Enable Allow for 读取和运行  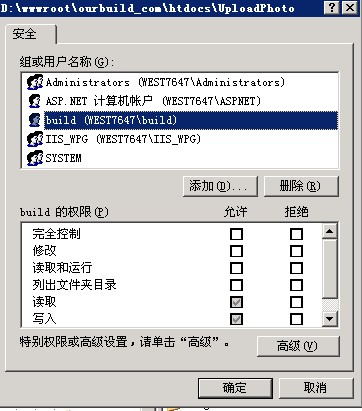pos(236,268)
